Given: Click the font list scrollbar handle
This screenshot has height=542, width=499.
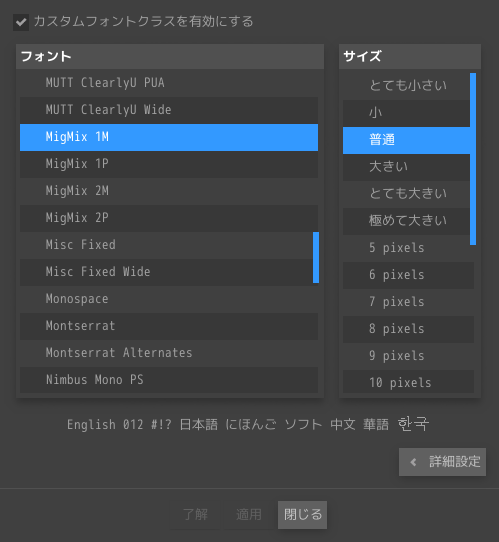Looking at the screenshot, I should 316,258.
